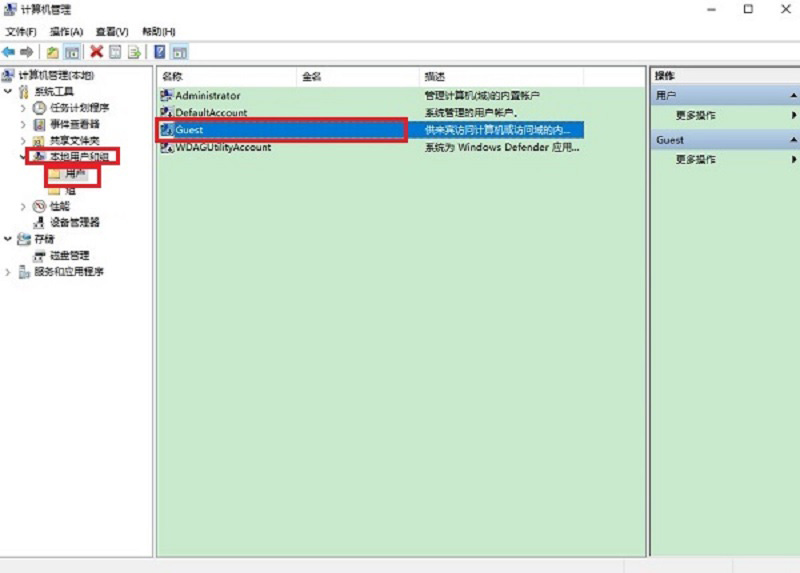Minimize the 计算机管理 window

click(x=711, y=9)
